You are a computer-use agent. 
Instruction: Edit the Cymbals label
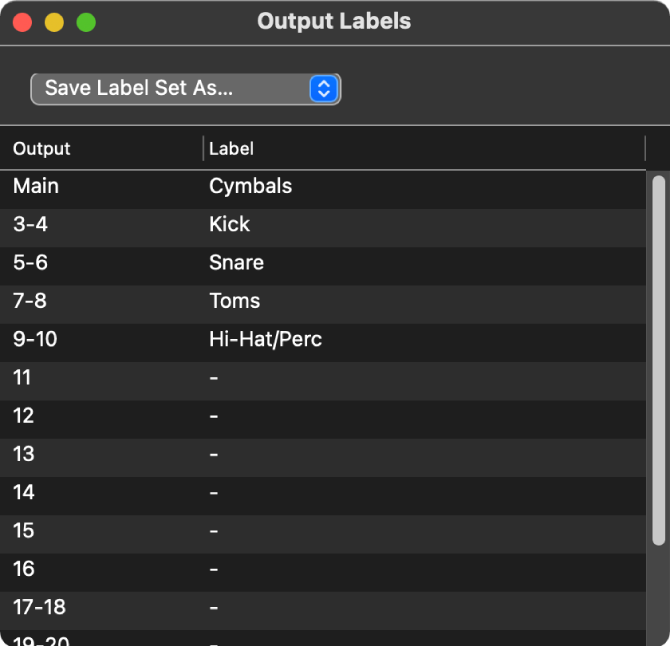250,186
